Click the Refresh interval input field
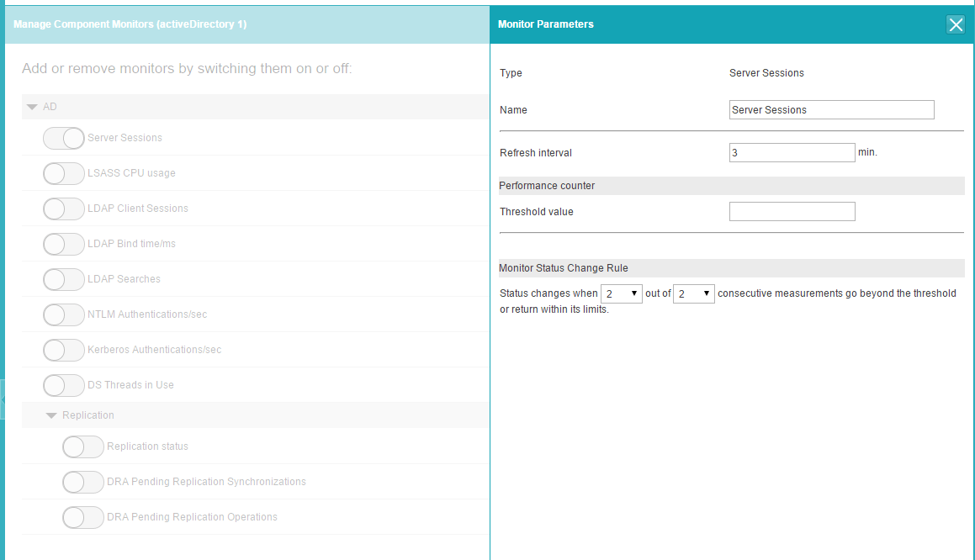975x560 pixels. [x=792, y=152]
